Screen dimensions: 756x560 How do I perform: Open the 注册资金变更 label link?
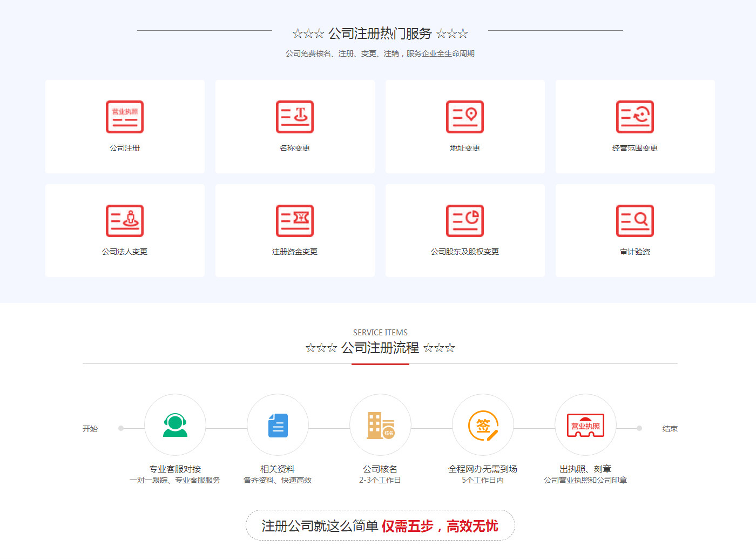(295, 252)
